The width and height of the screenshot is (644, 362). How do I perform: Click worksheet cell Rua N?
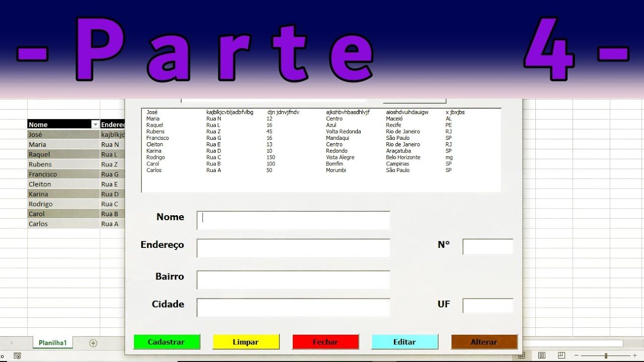[x=112, y=144]
